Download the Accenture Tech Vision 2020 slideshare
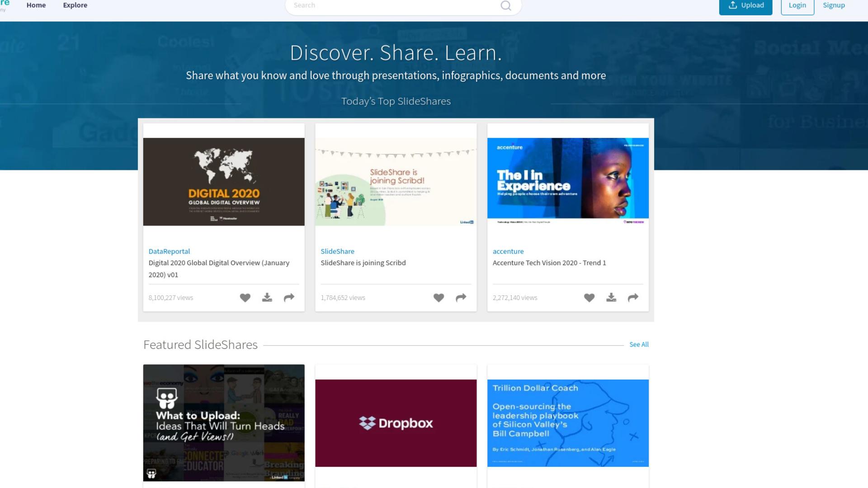 click(611, 297)
